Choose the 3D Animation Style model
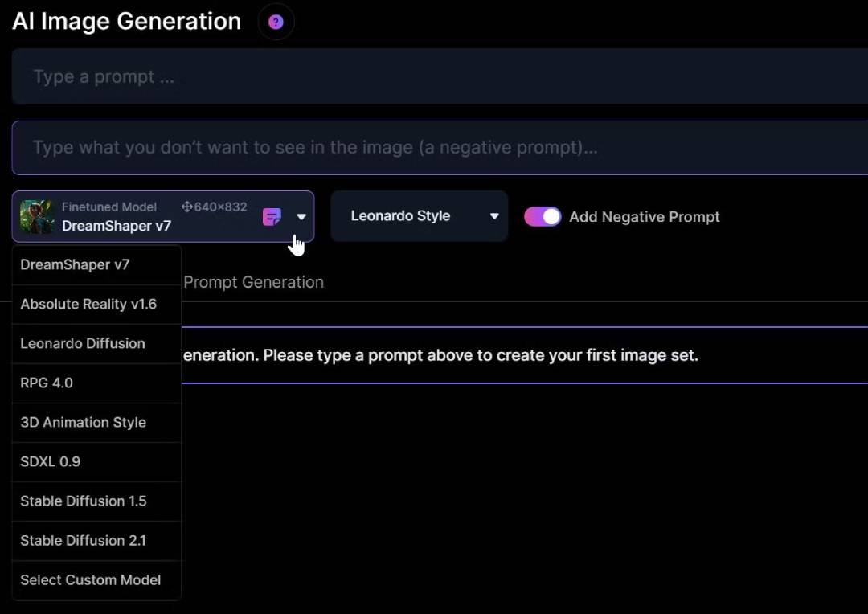 [83, 422]
